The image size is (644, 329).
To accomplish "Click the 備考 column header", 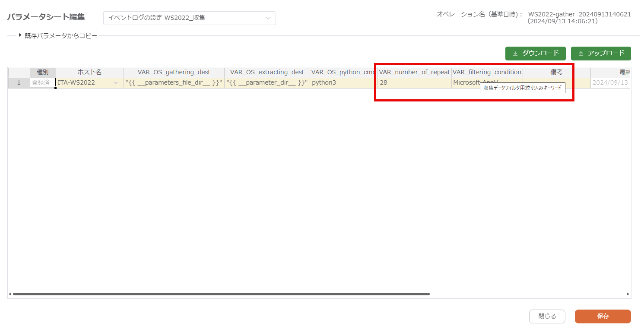I will click(x=556, y=72).
